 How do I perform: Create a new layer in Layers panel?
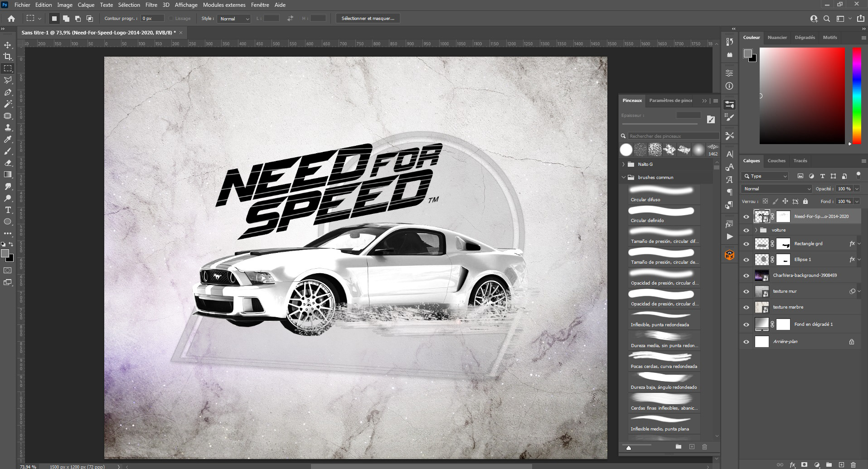[841, 464]
